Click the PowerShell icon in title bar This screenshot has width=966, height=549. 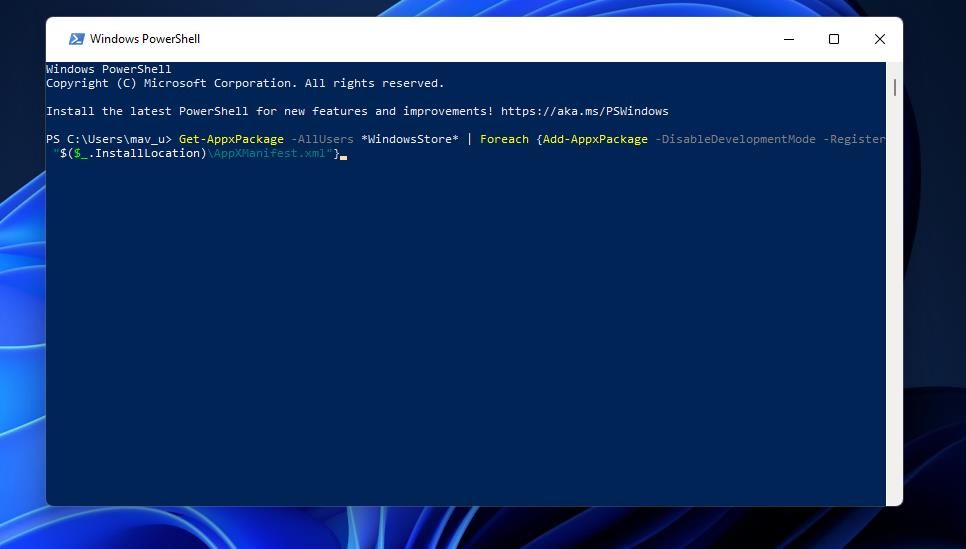[x=76, y=39]
